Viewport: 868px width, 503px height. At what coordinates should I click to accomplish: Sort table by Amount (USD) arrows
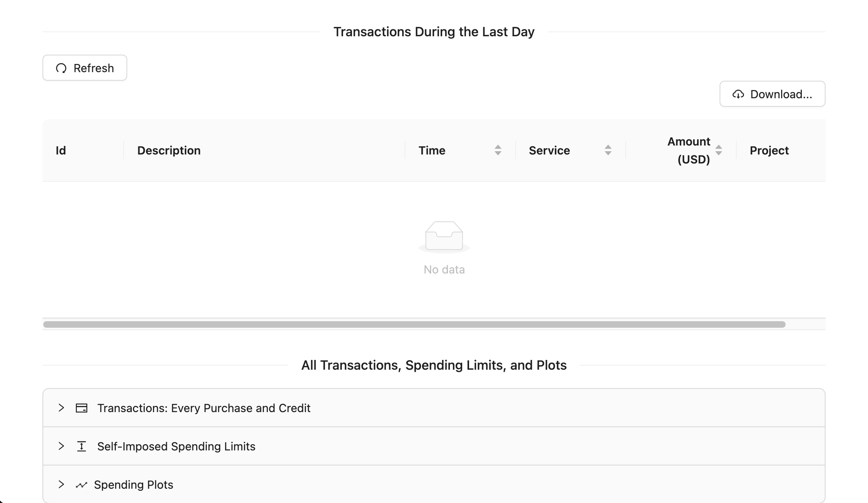point(719,150)
